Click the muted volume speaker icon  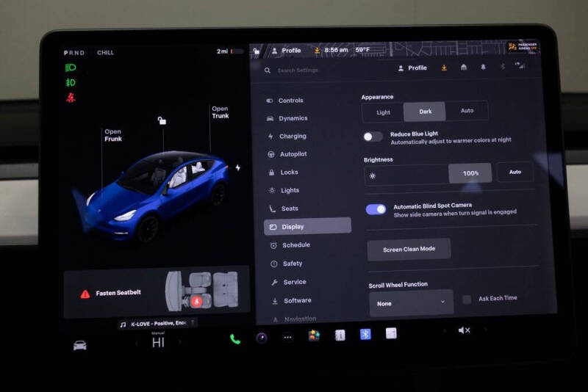(x=465, y=330)
